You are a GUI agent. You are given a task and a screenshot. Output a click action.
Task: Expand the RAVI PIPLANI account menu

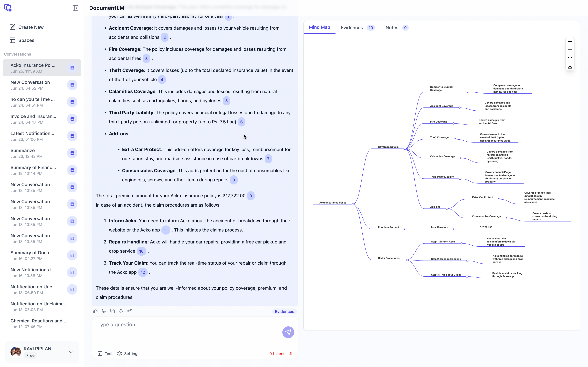tap(71, 352)
